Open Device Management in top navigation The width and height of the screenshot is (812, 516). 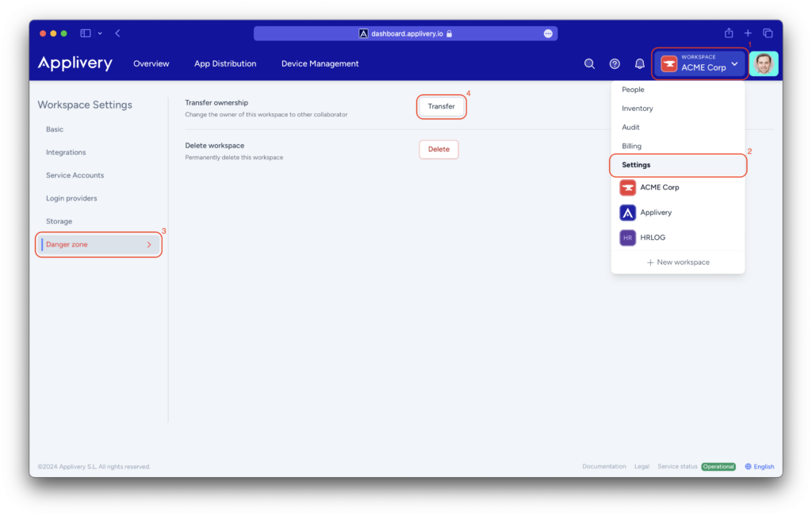point(320,63)
